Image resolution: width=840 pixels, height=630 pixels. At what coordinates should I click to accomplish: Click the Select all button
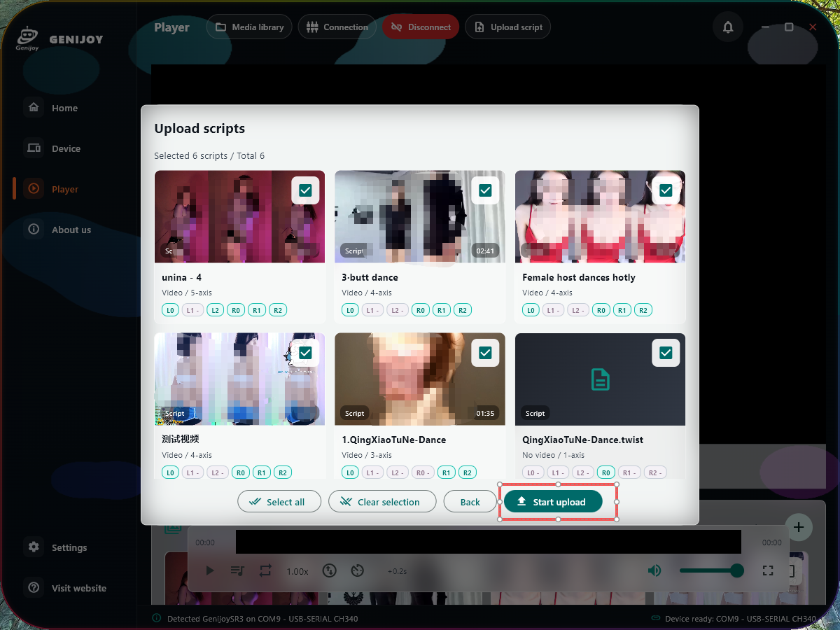[x=279, y=502]
